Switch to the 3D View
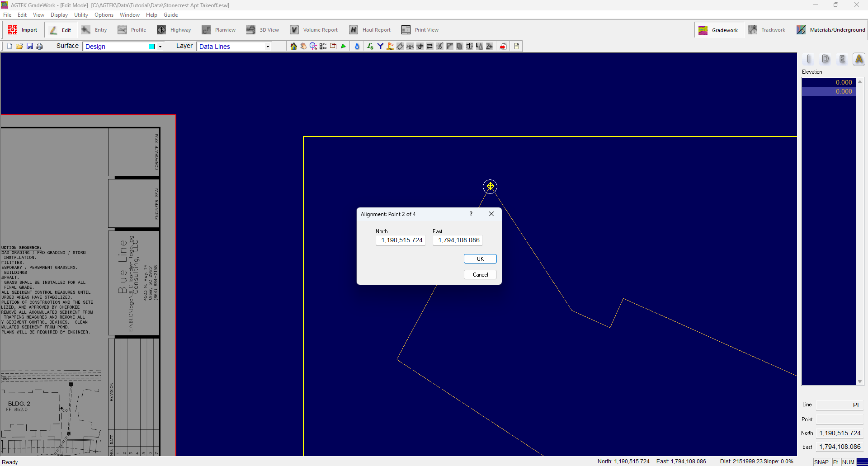868x466 pixels. click(263, 29)
